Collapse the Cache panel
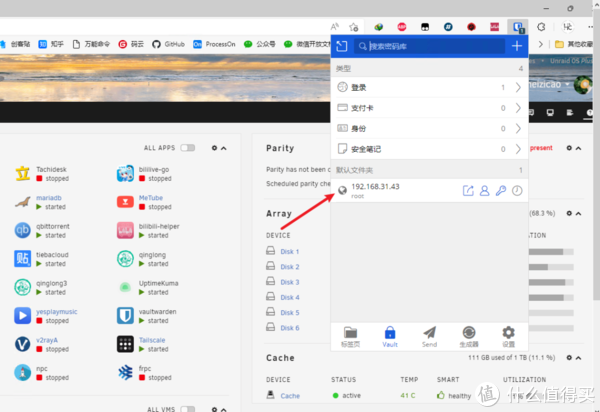The height and width of the screenshot is (412, 600). 579,358
